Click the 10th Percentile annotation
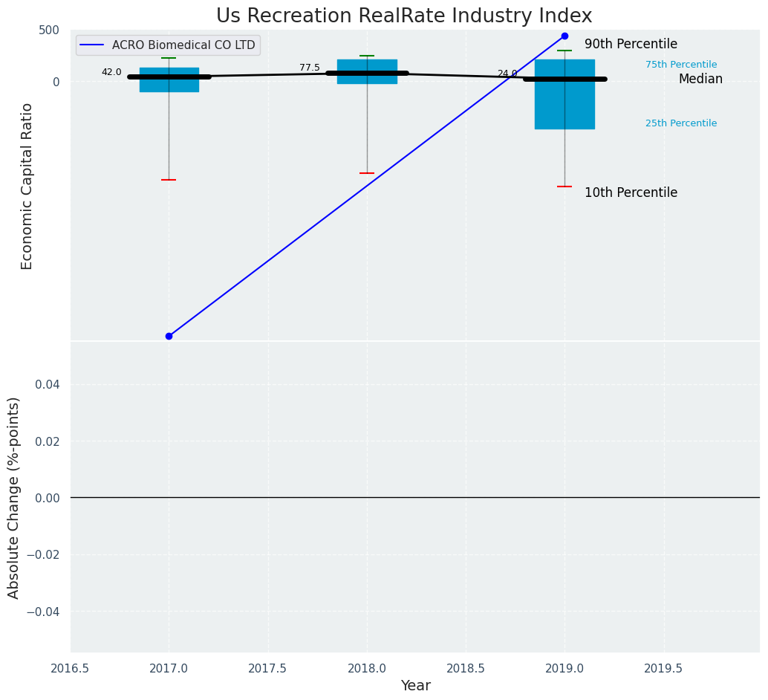This screenshot has height=700, width=768. [631, 192]
